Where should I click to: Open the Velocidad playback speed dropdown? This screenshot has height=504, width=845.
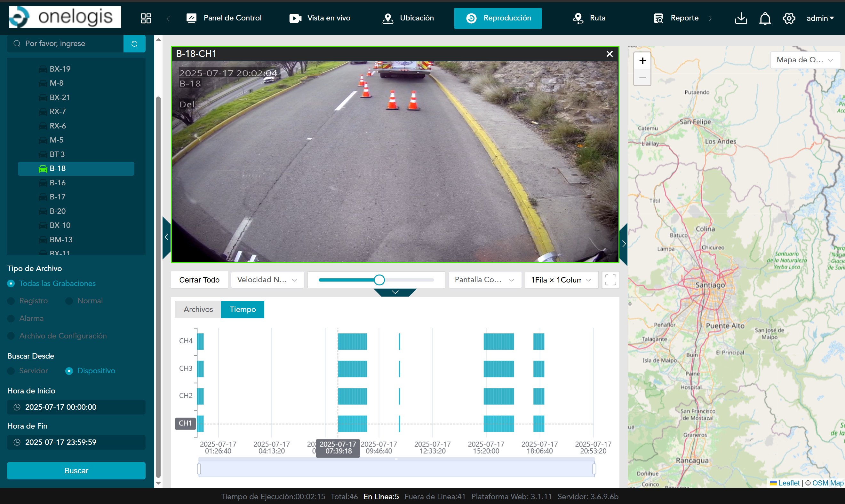267,280
